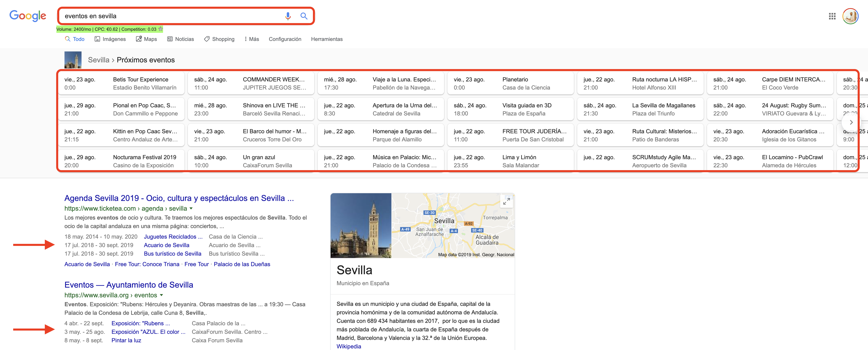The width and height of the screenshot is (868, 350).
Task: Open Adoración Eucarística event card
Action: (770, 135)
